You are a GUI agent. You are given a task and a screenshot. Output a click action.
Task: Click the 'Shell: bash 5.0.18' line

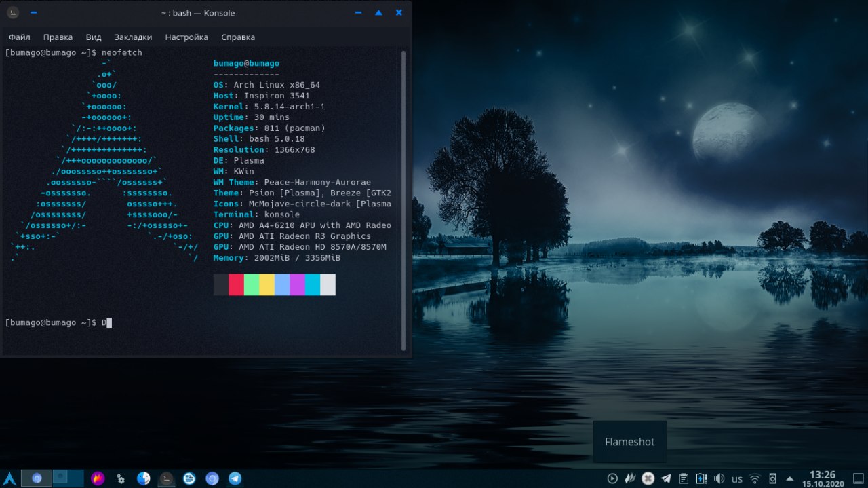click(x=259, y=139)
